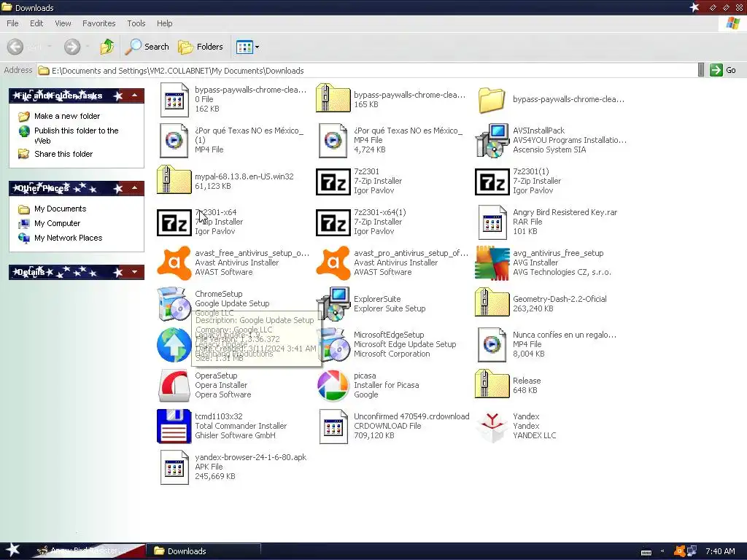Go to My Network Places link

(x=68, y=238)
